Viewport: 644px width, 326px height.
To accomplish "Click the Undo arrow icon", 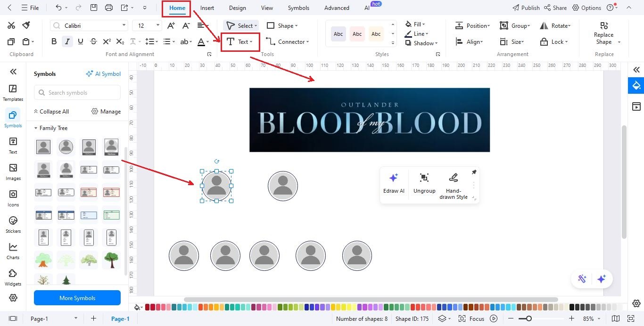I will click(x=58, y=8).
